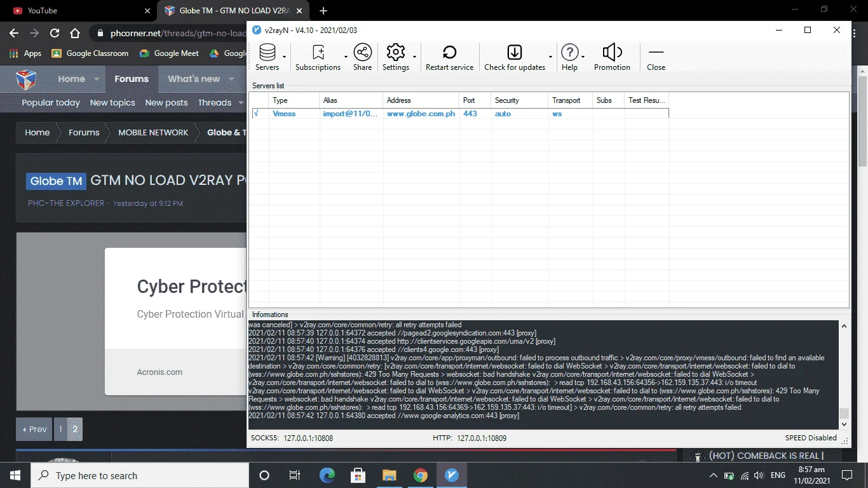The height and width of the screenshot is (488, 868).
Task: Click the Promotion speaker icon
Action: point(612,53)
